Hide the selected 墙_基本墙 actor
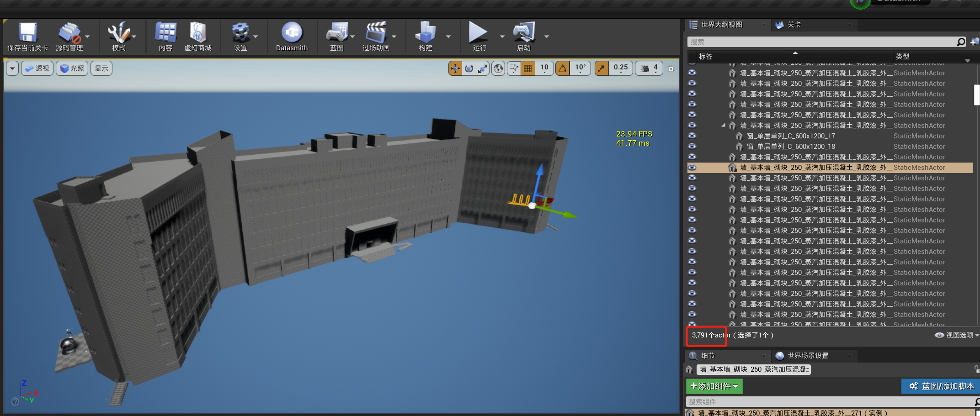The image size is (980, 416). (692, 168)
